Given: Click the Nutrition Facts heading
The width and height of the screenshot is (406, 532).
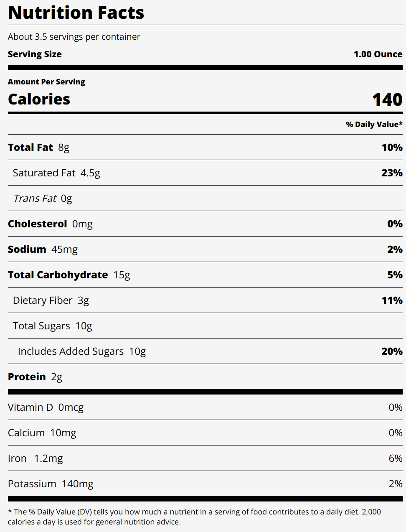Looking at the screenshot, I should (x=76, y=13).
